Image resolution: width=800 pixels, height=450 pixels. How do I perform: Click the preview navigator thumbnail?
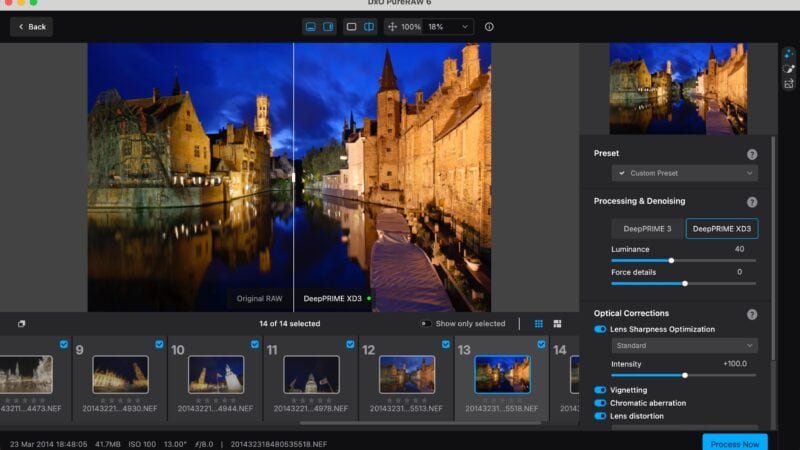click(x=678, y=89)
